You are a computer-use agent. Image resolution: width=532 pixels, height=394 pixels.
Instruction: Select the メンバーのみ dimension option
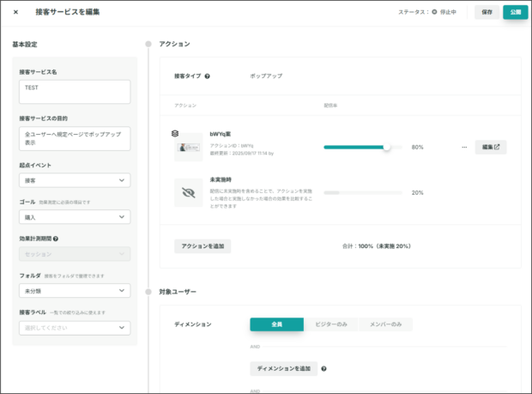click(385, 324)
